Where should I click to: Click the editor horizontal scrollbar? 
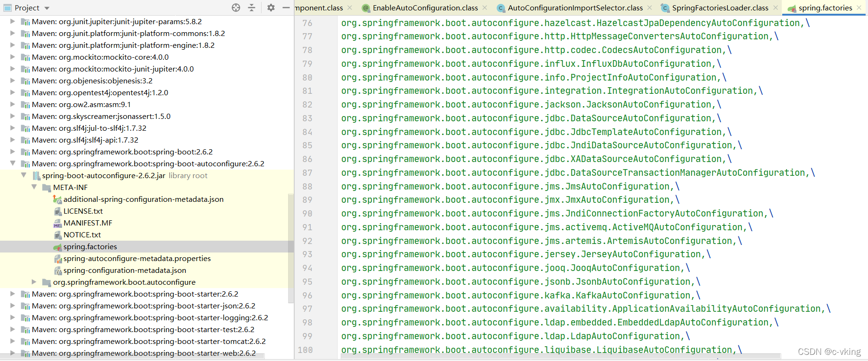561,356
